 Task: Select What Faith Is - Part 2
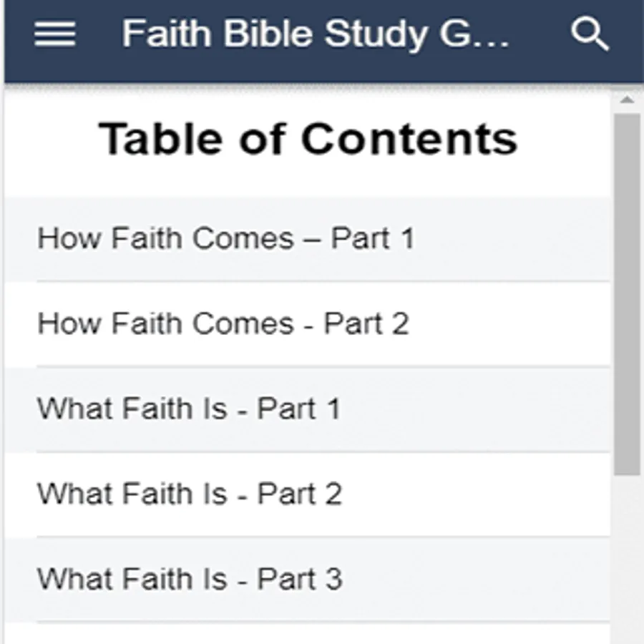point(307,494)
